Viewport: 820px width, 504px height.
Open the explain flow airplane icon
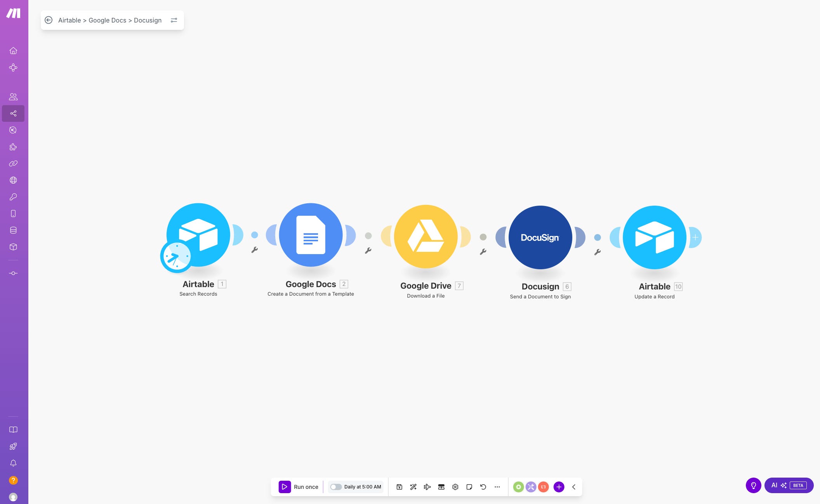[427, 487]
